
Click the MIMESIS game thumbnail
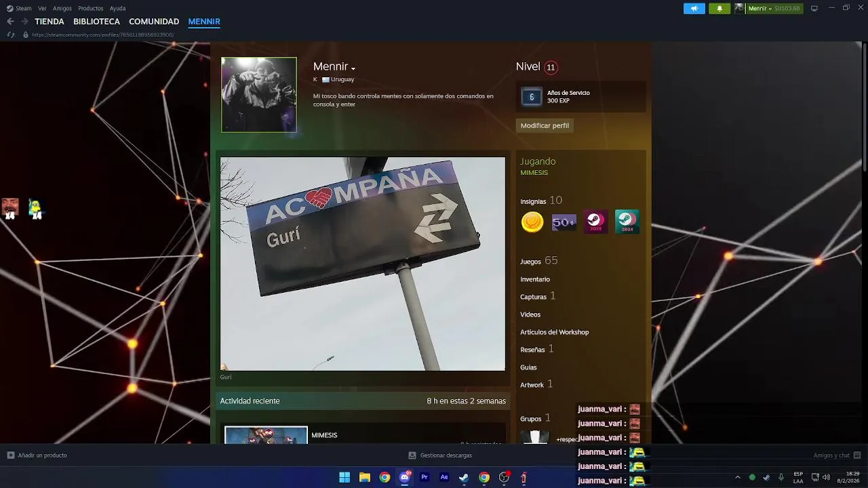point(266,435)
